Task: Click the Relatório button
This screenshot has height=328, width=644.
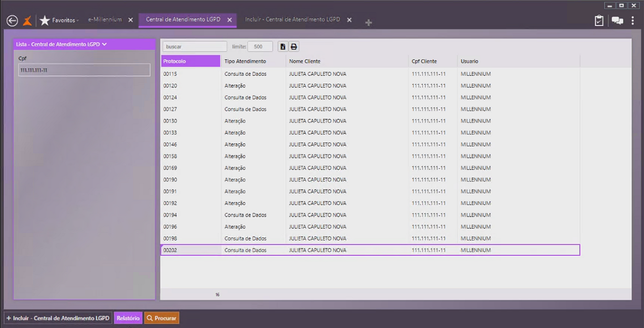Action: click(x=128, y=318)
